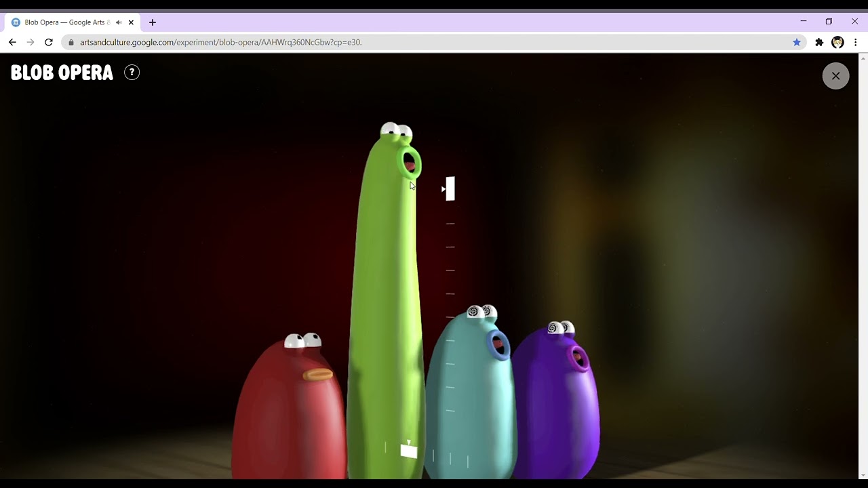Image resolution: width=868 pixels, height=488 pixels.
Task: Open the Chrome extensions puzzle icon
Action: click(819, 42)
